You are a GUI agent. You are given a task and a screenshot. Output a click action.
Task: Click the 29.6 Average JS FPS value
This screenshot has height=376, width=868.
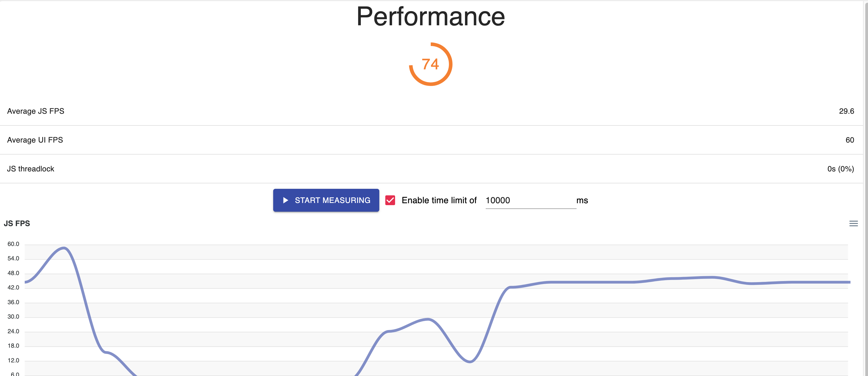(x=846, y=111)
